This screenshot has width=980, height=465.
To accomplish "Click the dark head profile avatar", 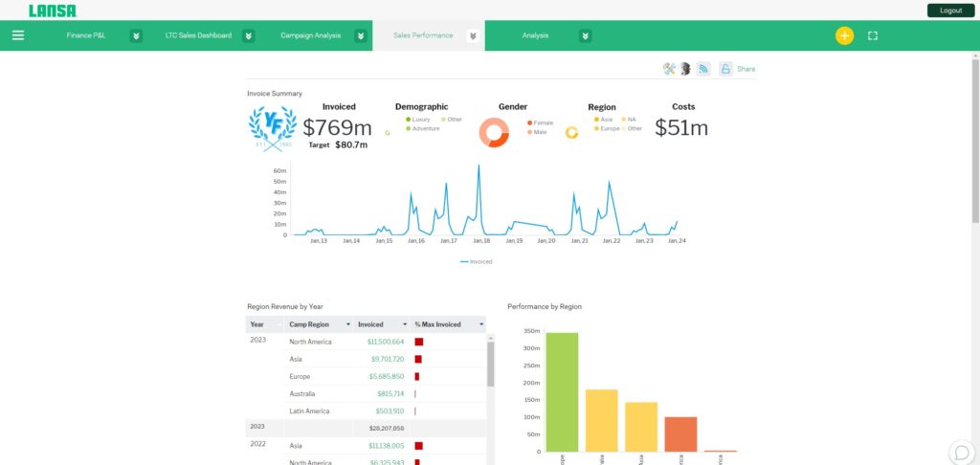I will (685, 69).
